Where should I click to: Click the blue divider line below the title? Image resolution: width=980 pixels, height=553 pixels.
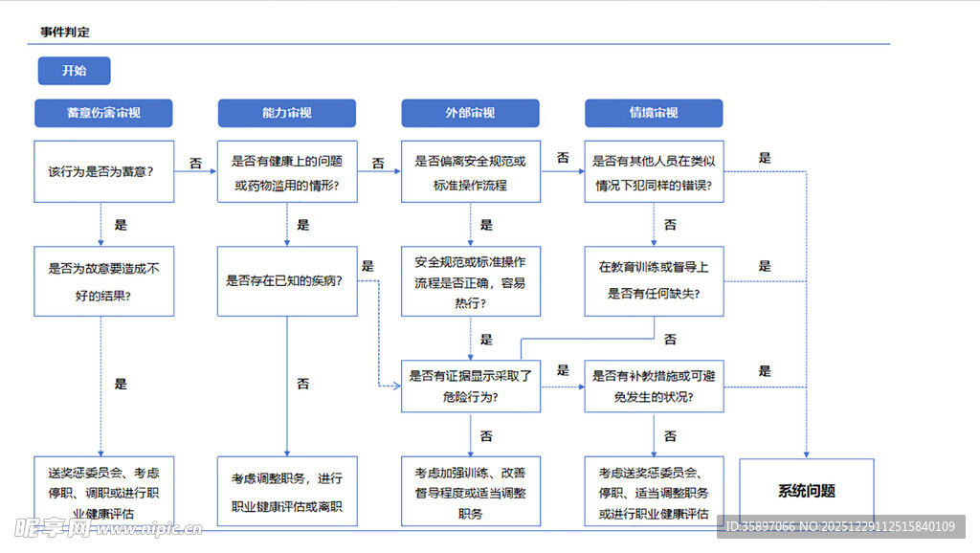459,42
